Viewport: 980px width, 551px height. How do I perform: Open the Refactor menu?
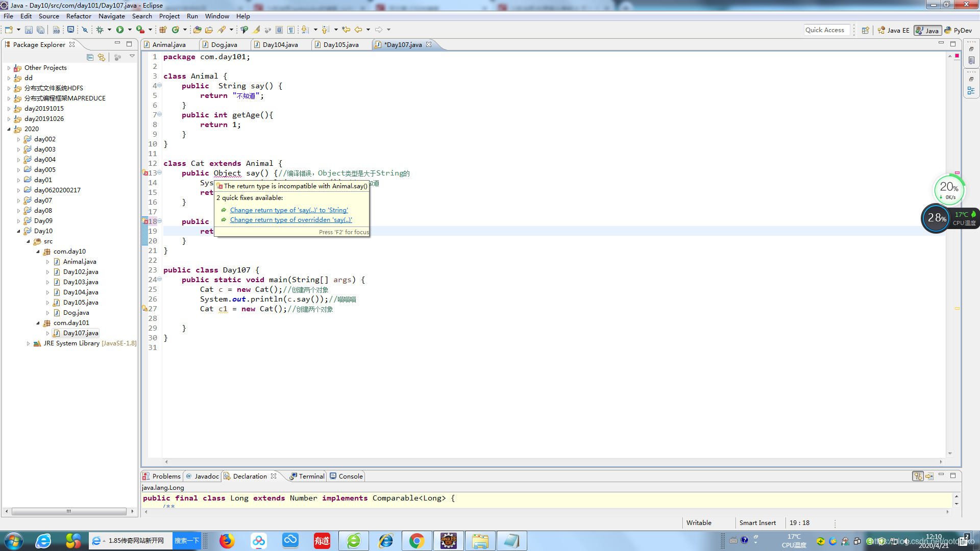click(x=79, y=16)
